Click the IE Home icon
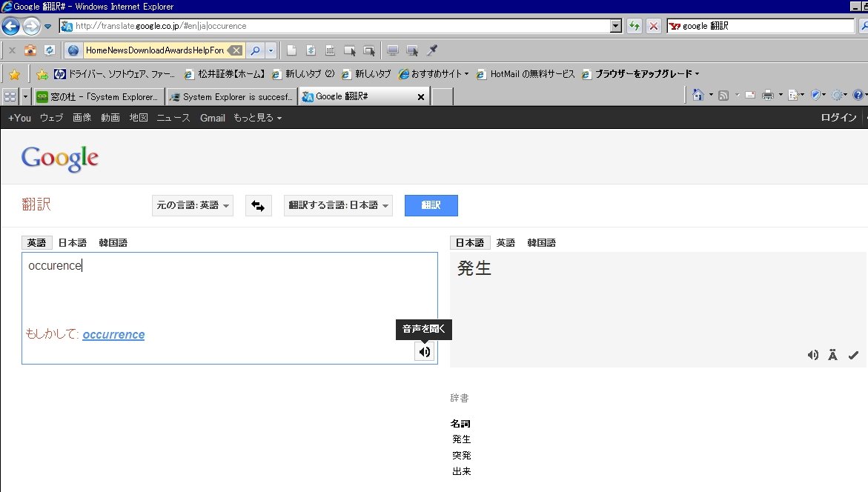Viewport: 868px width, 492px height. 698,96
